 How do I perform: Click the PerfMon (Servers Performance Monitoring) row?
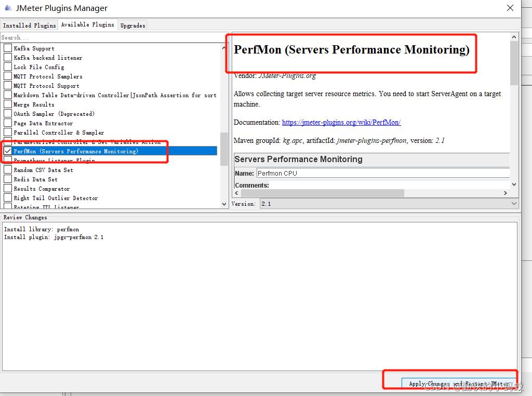click(x=115, y=151)
